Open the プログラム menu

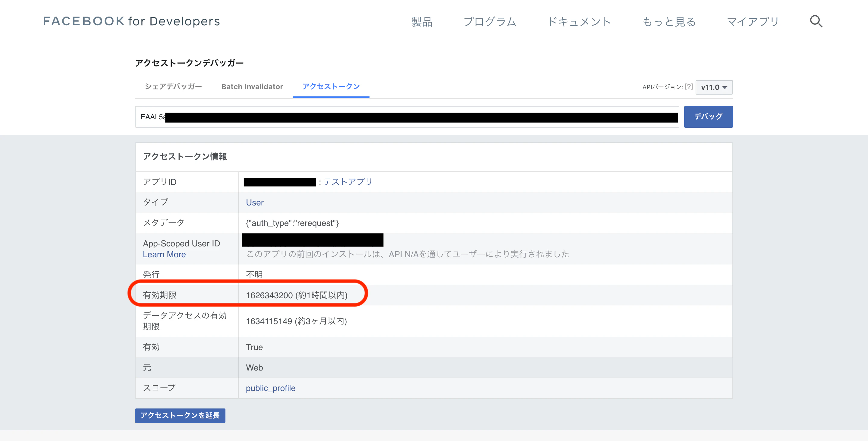pyautogui.click(x=489, y=22)
